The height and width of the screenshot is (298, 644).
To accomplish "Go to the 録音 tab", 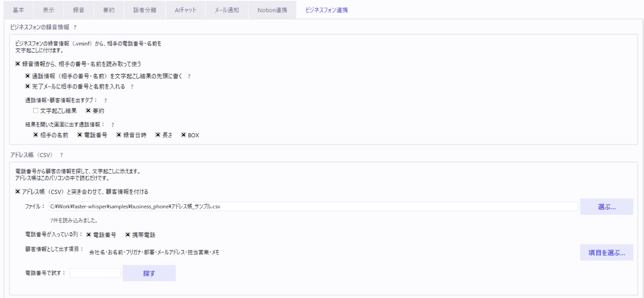I will 79,10.
